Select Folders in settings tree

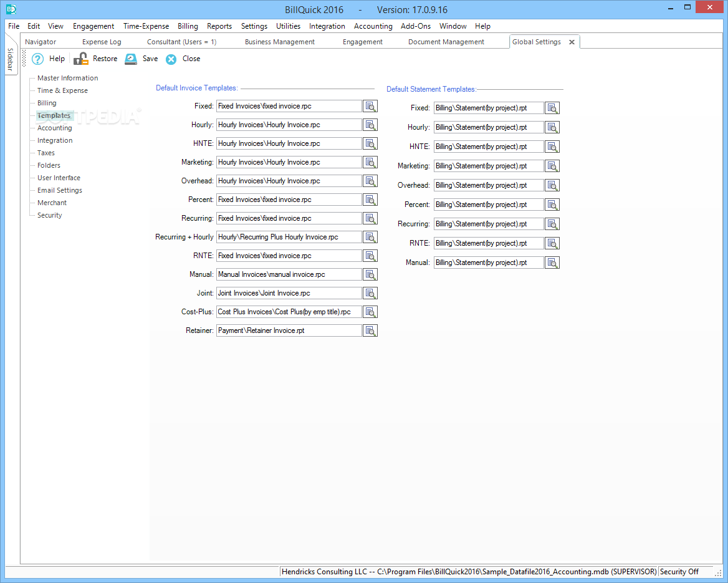coord(49,165)
